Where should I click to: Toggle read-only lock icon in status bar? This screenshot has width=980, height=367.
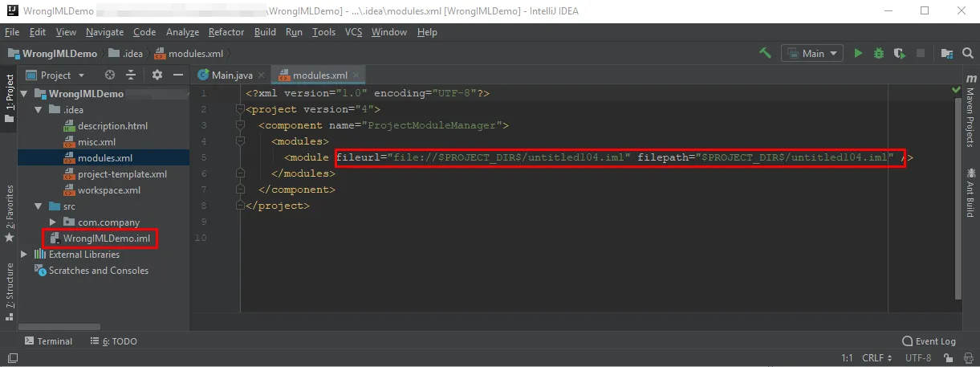click(x=950, y=357)
